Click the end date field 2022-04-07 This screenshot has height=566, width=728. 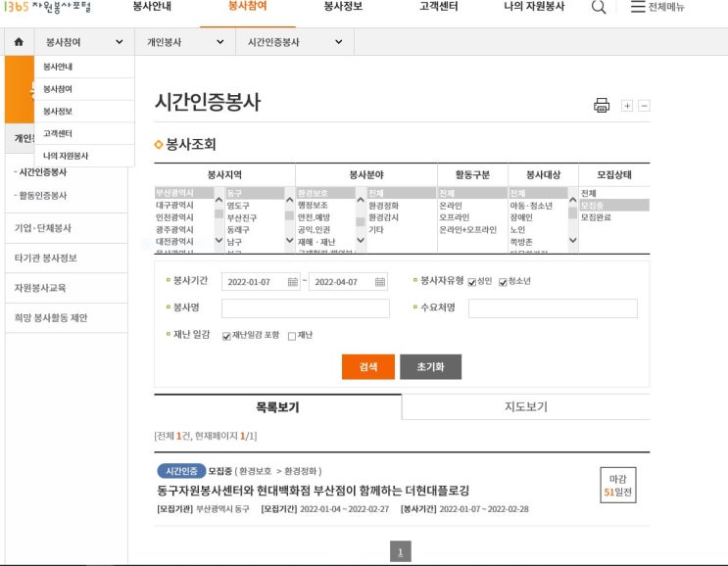(x=348, y=282)
